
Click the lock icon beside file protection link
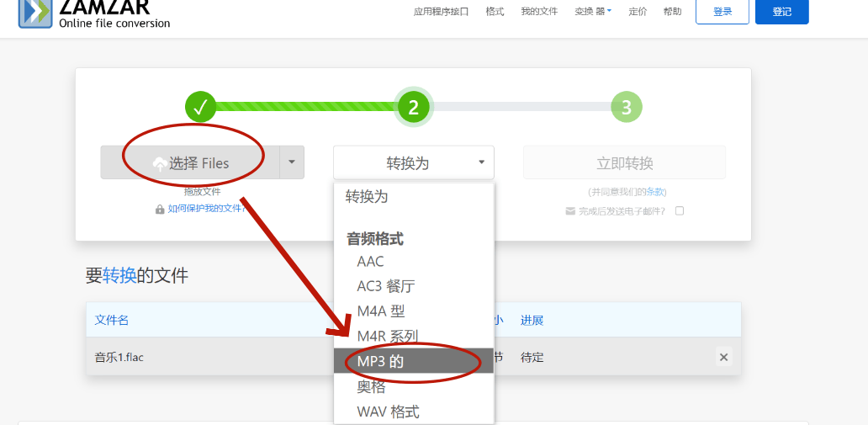tap(160, 209)
